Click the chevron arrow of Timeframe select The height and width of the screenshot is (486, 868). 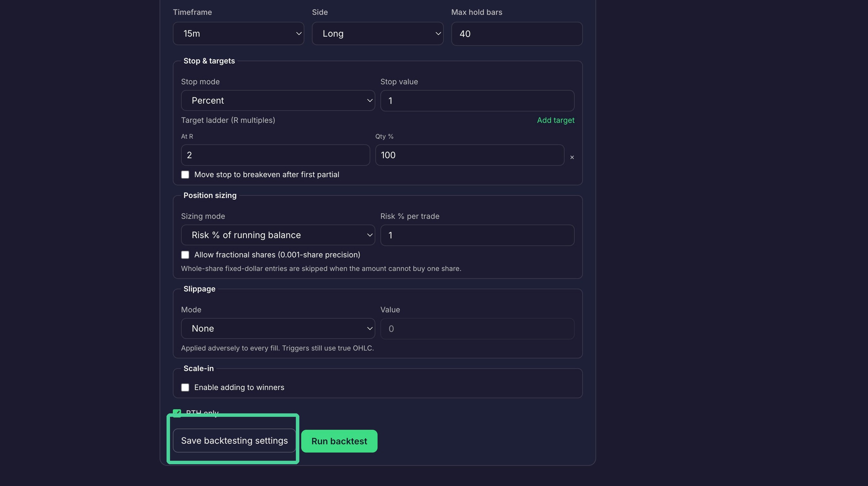coord(299,33)
